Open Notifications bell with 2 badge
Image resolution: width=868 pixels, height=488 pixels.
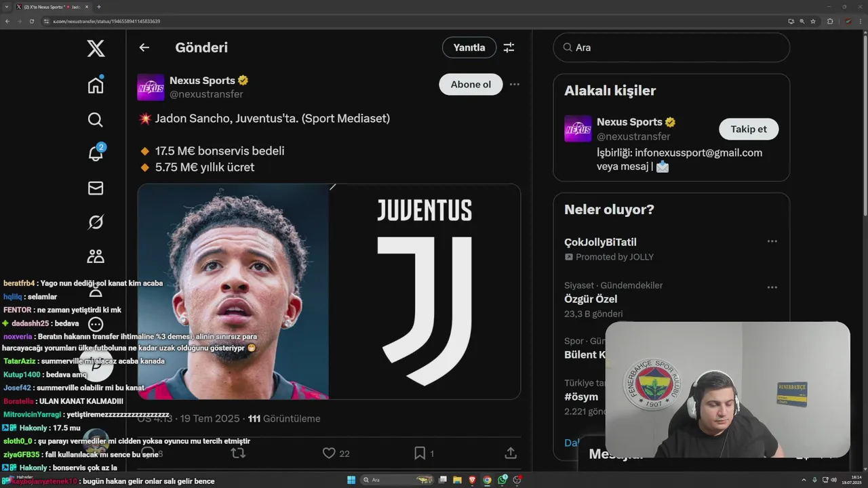point(96,153)
